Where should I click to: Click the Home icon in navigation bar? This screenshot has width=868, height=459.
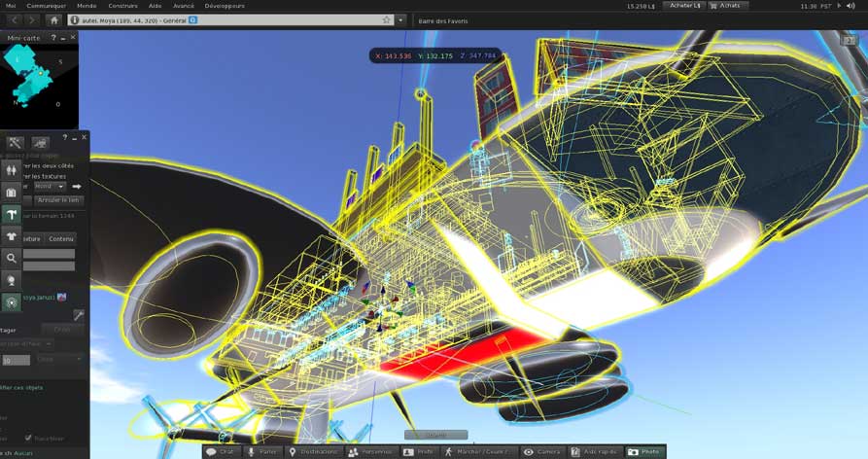(x=53, y=19)
